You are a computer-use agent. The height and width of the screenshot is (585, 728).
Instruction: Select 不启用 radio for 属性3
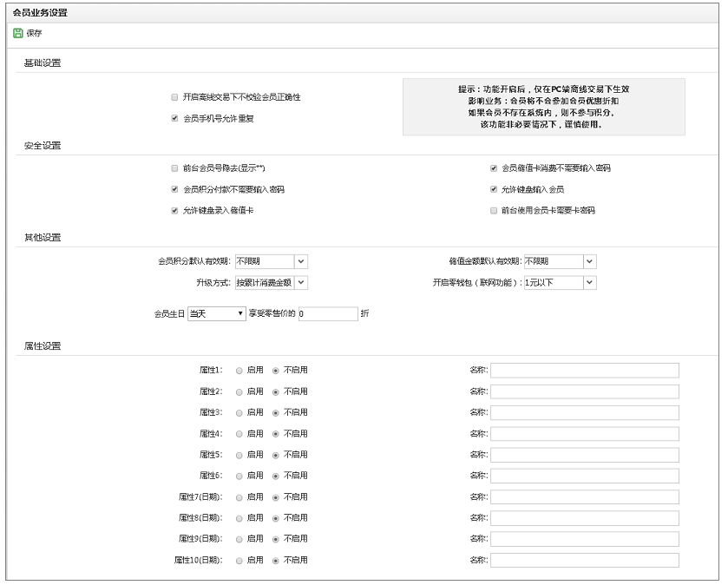point(276,412)
